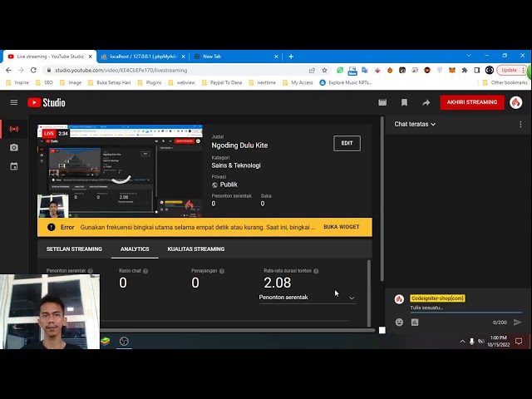
Task: Click the live stream preview thumbnail
Action: tap(120, 171)
